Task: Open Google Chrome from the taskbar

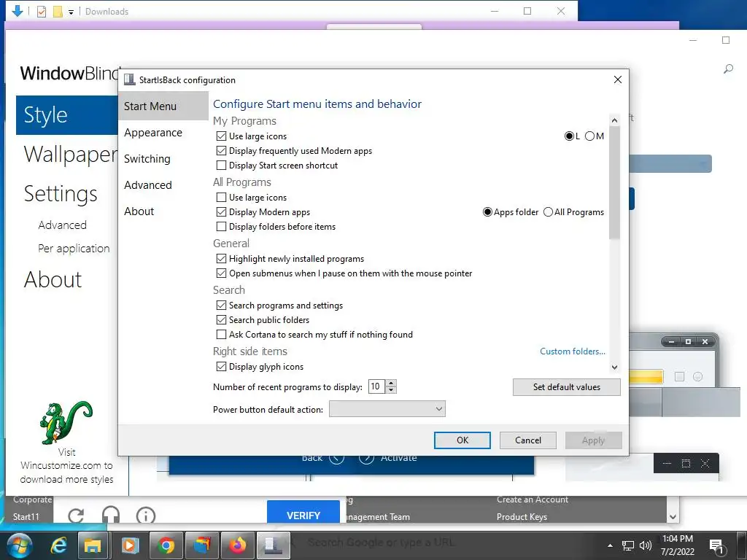Action: click(x=166, y=545)
